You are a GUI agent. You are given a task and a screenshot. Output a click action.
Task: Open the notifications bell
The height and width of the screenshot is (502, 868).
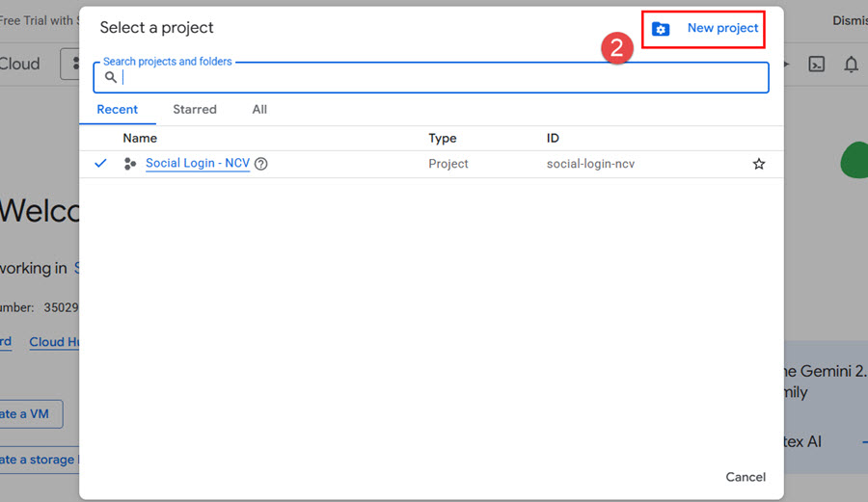click(851, 65)
